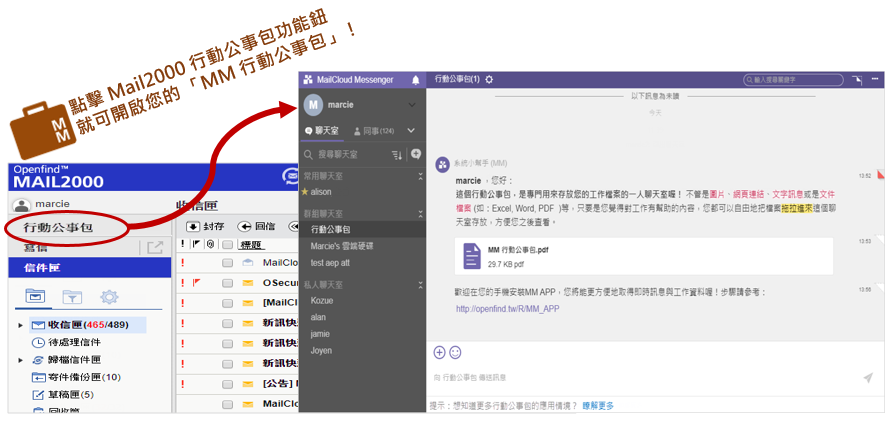The width and height of the screenshot is (895, 424).
Task: Open the 行動公事包 chat room in Messenger list
Action: tap(362, 229)
